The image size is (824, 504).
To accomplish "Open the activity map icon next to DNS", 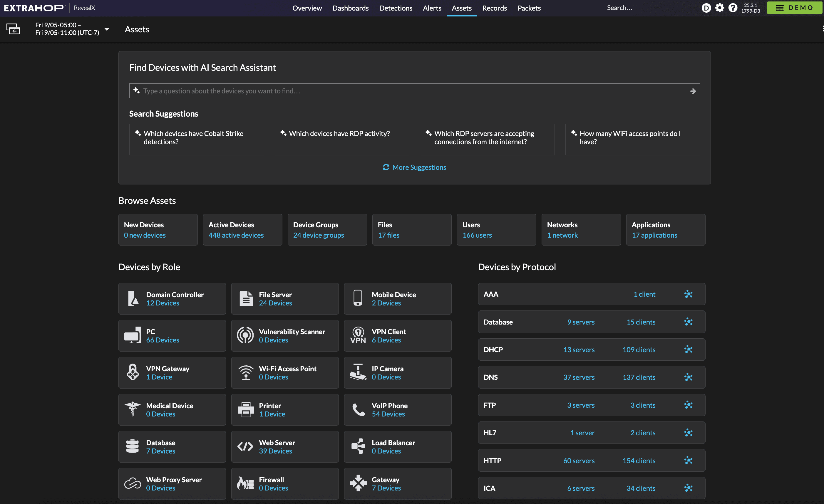I will click(689, 377).
